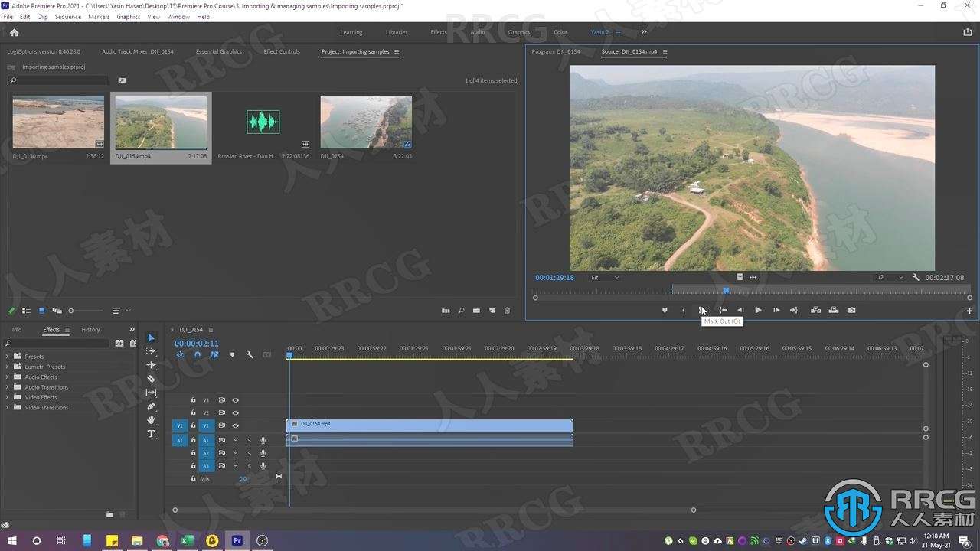Toggle V1 source patching button
This screenshot has width=980, height=551.
point(180,425)
